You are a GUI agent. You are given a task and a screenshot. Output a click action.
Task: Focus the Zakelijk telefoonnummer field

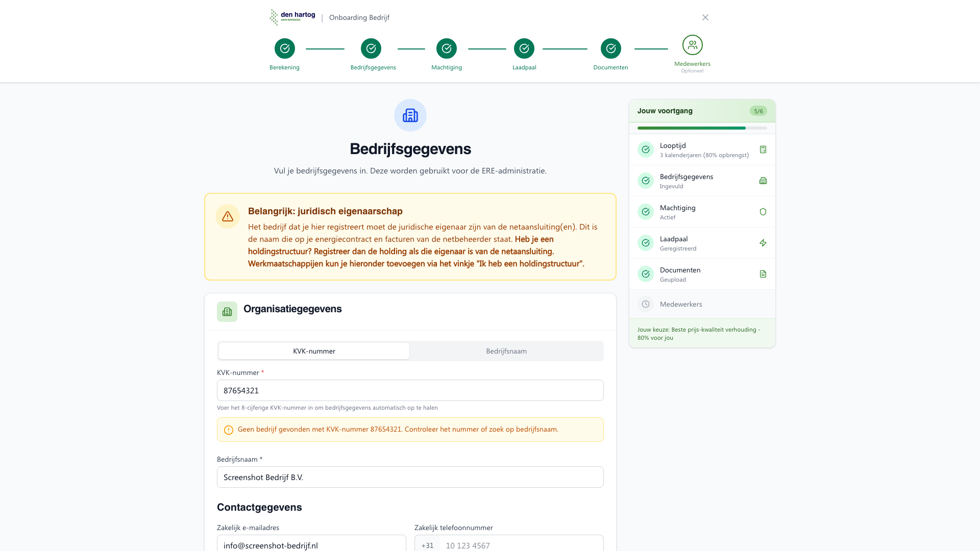coord(522,543)
